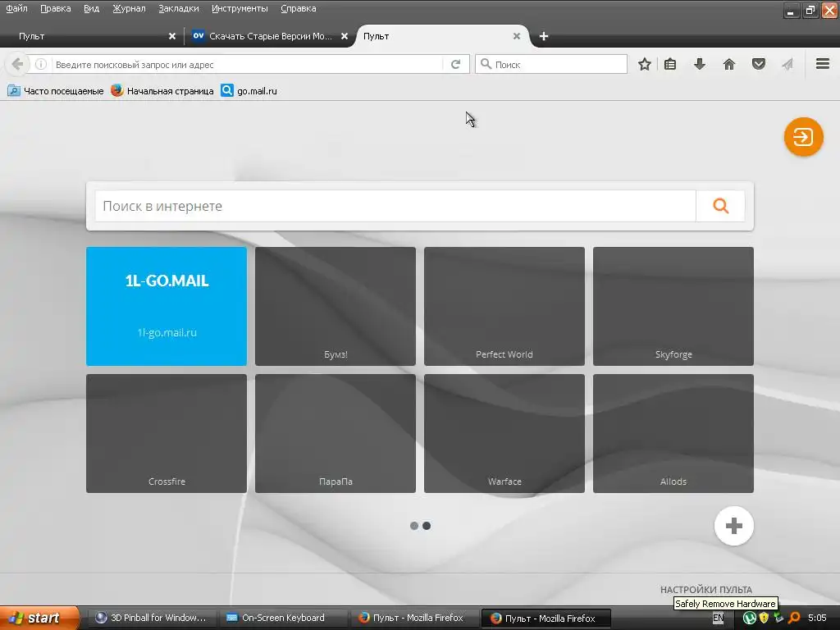Open Часто посещаемые bookmarks folder
This screenshot has height=630, width=840.
[56, 91]
